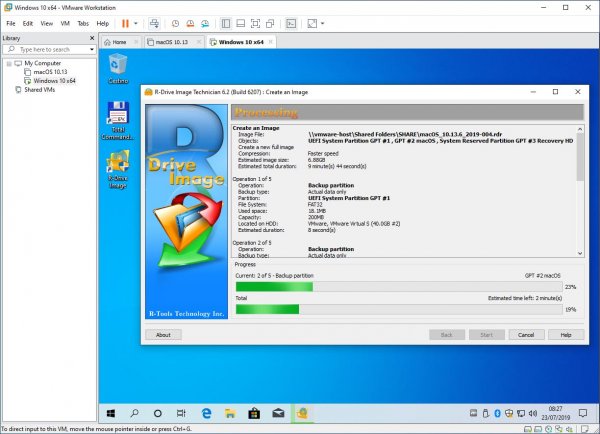The width and height of the screenshot is (600, 434).
Task: Click the Windows Security shield tray icon
Action: [509, 413]
